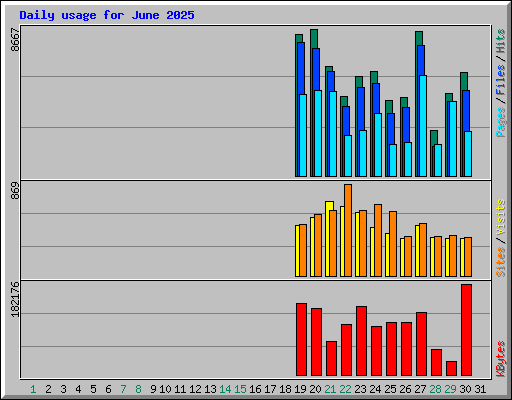Click the 'Sites' legend label

[501, 262]
